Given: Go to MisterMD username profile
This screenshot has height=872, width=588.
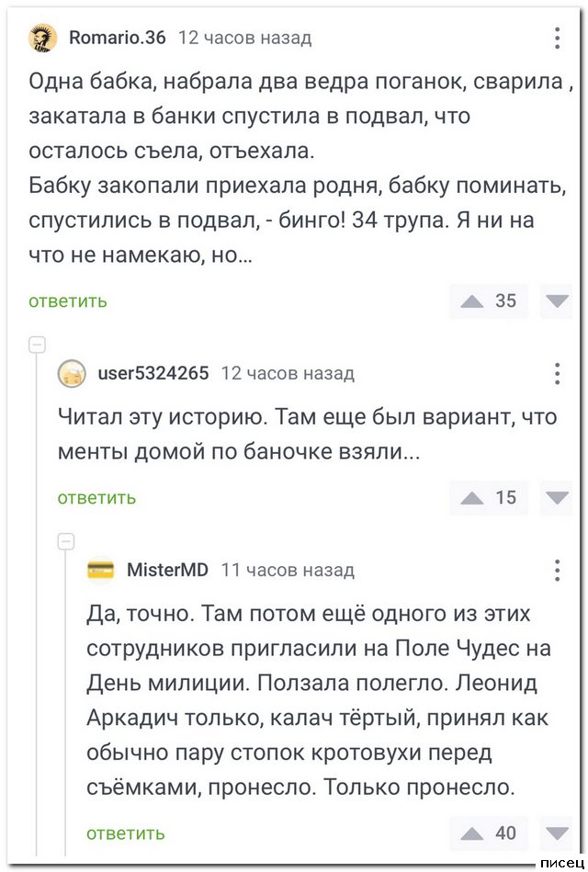Looking at the screenshot, I should pos(166,570).
